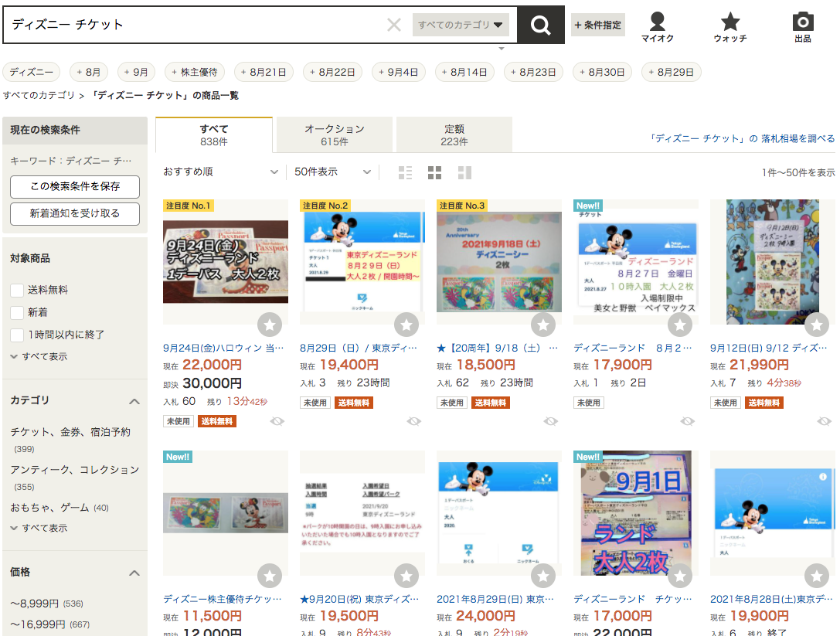
Task: Check the 送料無料 filter checkbox
Action: [17, 290]
